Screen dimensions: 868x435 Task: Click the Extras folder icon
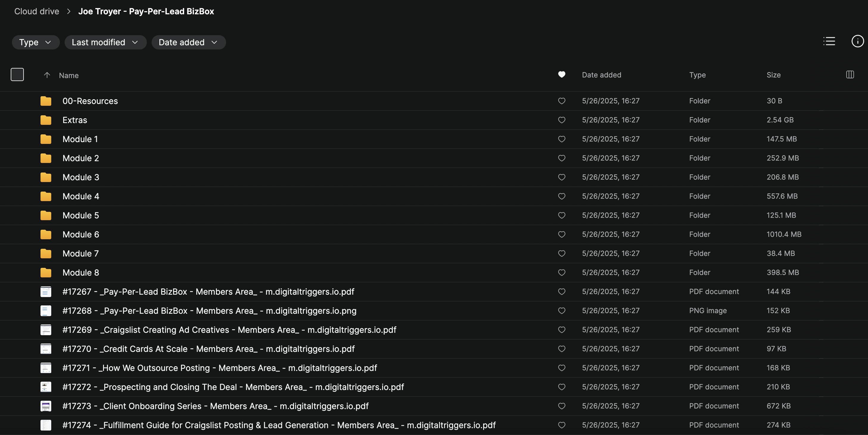tap(46, 120)
